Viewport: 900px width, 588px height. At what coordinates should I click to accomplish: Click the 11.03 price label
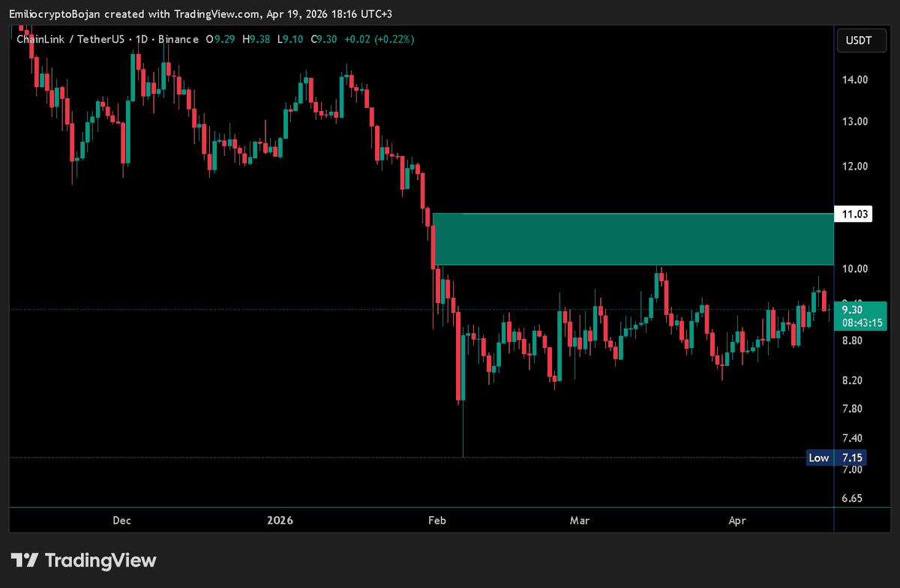[855, 214]
